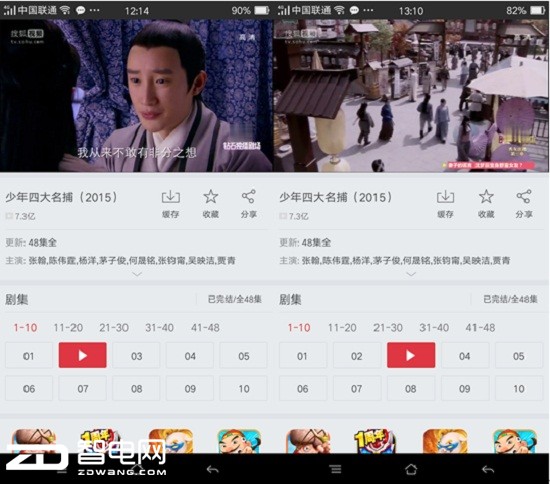Select episode range 21-30 in left screen
550x484 pixels.
pyautogui.click(x=114, y=328)
